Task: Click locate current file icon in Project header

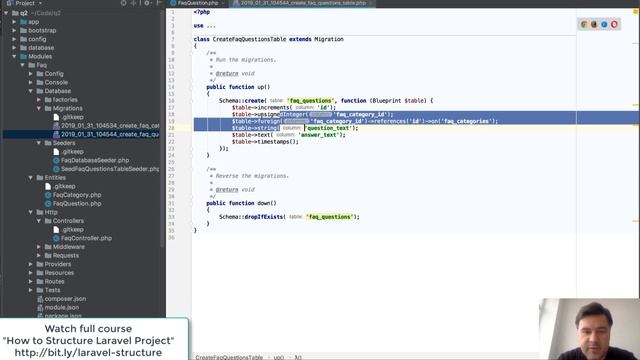Action: [124, 3]
